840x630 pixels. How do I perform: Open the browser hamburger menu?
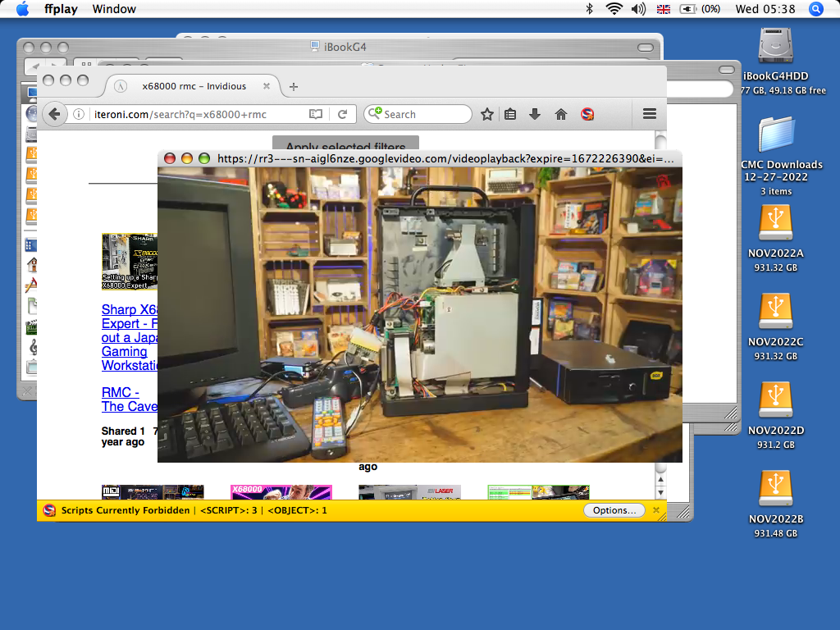(650, 113)
